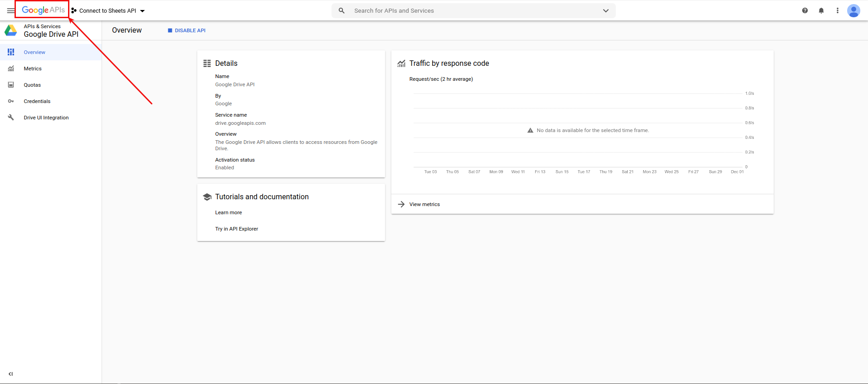Open the help question mark icon
The height and width of the screenshot is (384, 868).
coord(805,10)
